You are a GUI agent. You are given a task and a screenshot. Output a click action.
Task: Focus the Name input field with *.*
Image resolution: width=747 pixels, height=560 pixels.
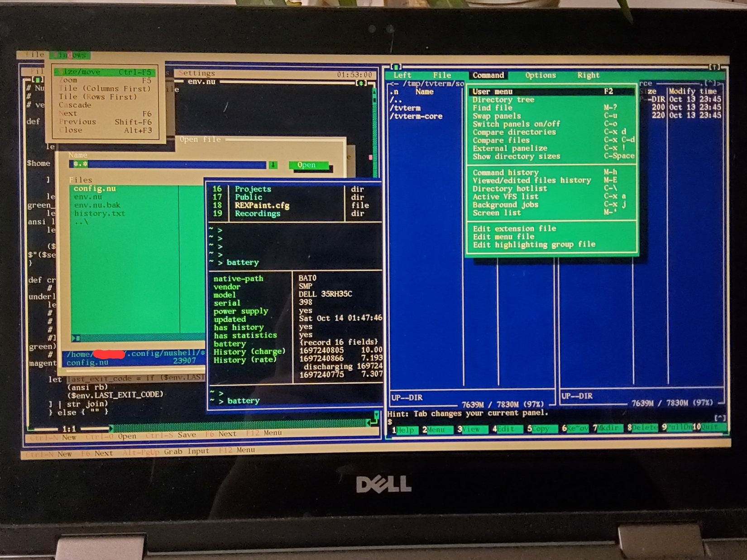(168, 165)
